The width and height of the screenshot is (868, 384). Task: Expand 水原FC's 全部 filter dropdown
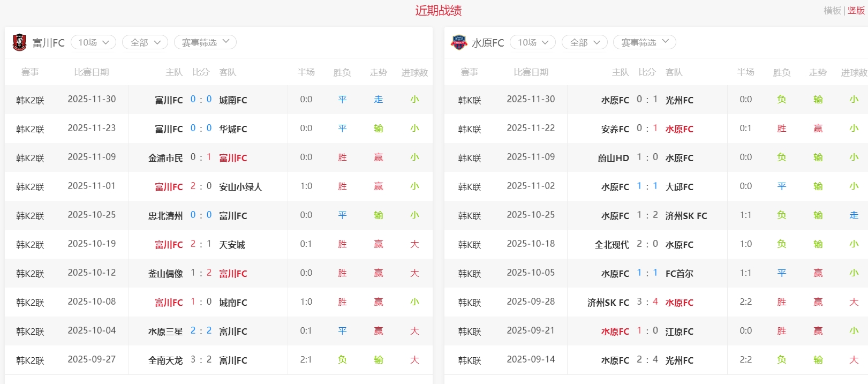click(584, 42)
